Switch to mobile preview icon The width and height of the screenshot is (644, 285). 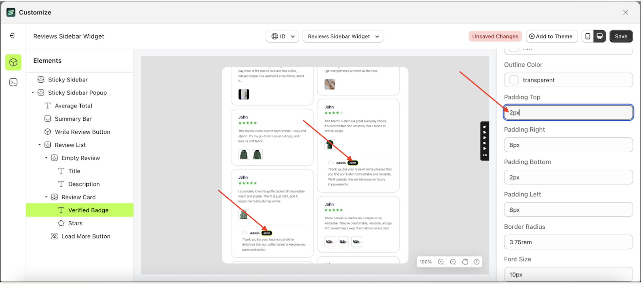click(x=588, y=36)
